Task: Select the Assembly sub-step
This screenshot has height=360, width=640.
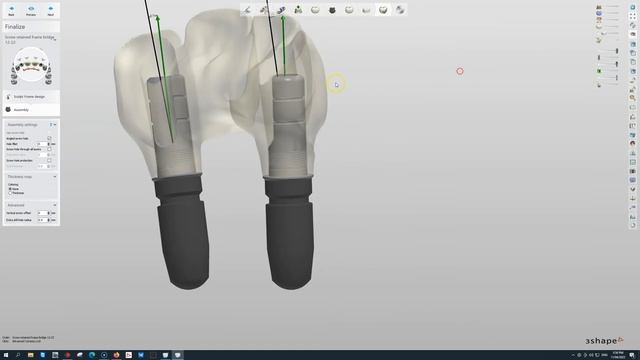Action: point(31,110)
